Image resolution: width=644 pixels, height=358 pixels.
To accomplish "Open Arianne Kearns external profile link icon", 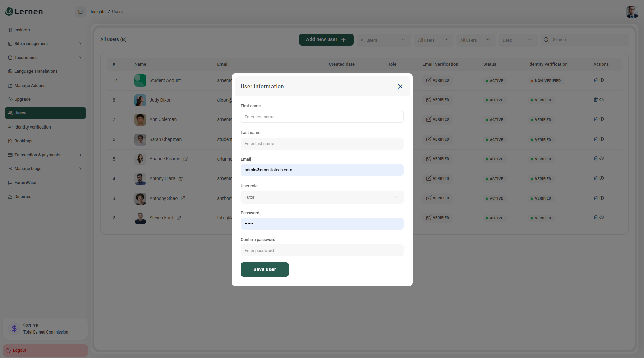I will (185, 159).
